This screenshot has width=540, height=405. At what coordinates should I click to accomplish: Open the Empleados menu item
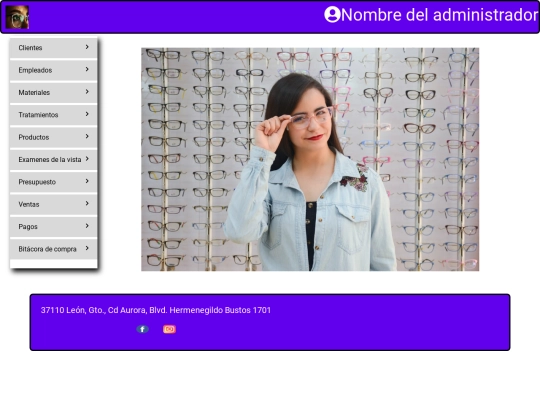pyautogui.click(x=53, y=70)
